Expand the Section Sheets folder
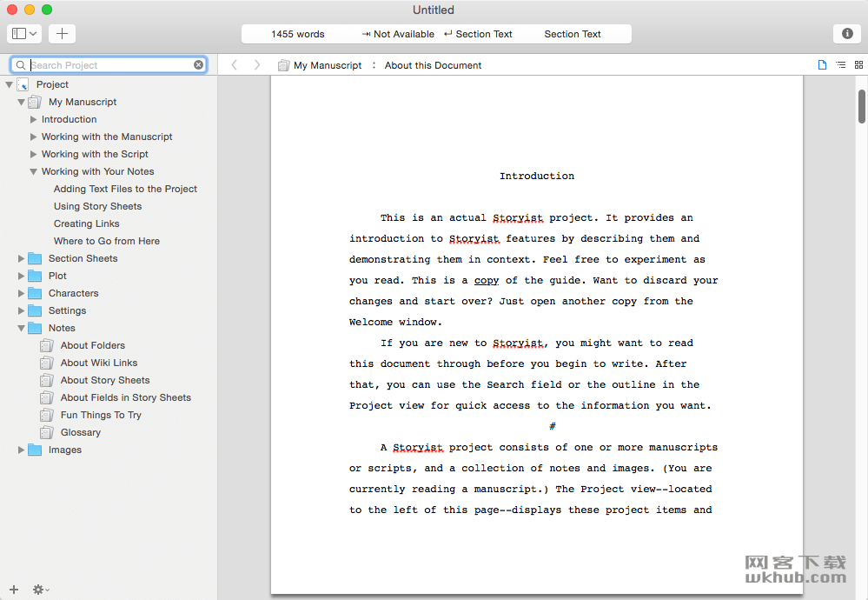This screenshot has height=600, width=868. coord(21,259)
